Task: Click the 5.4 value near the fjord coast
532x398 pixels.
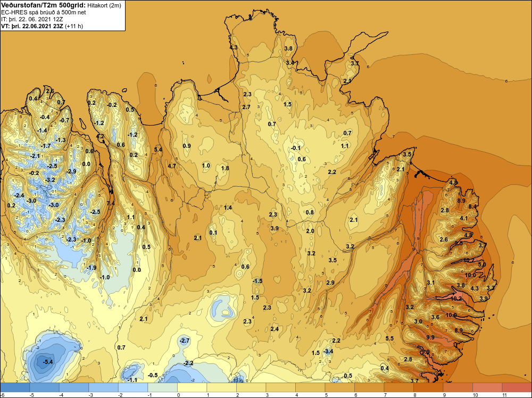Action: click(x=158, y=150)
